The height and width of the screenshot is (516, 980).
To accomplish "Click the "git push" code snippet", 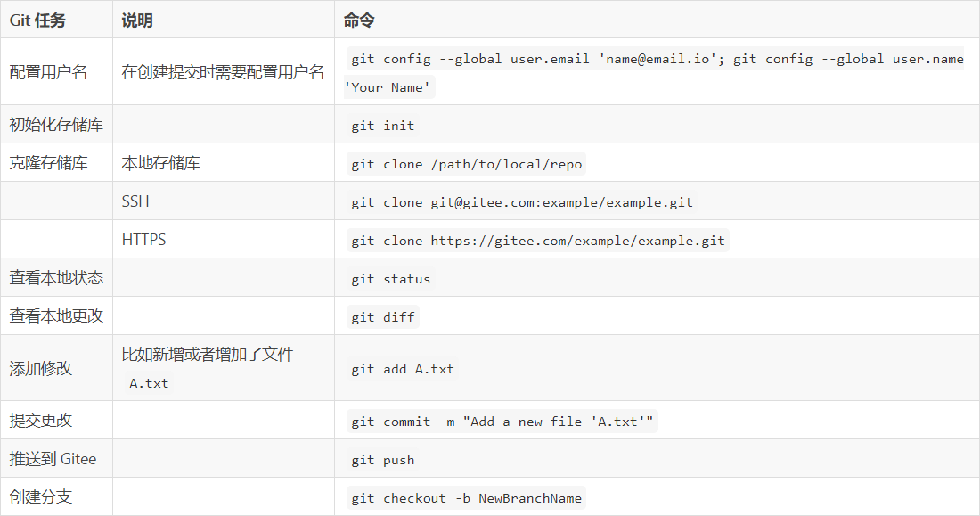I will [382, 460].
